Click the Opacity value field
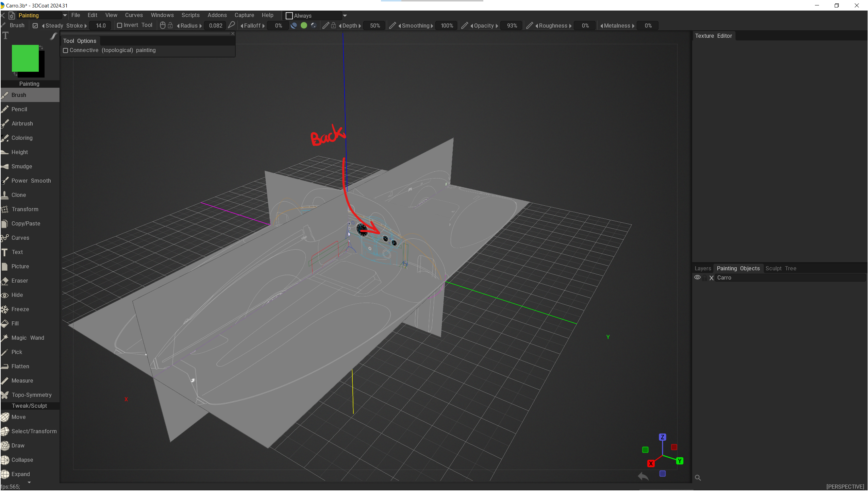Image resolution: width=868 pixels, height=491 pixels. 512,26
